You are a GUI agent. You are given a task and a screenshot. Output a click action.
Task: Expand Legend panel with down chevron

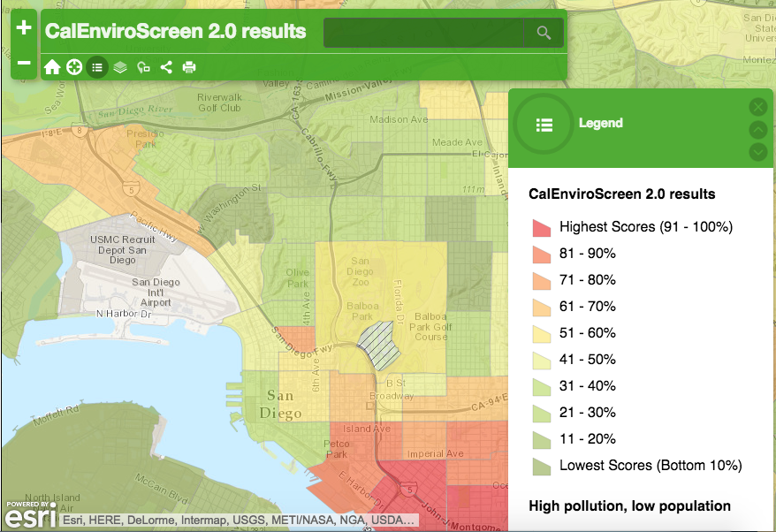pyautogui.click(x=757, y=152)
